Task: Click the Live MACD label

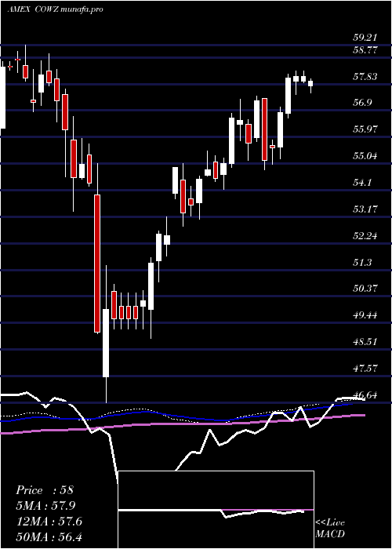Action: 330,529
